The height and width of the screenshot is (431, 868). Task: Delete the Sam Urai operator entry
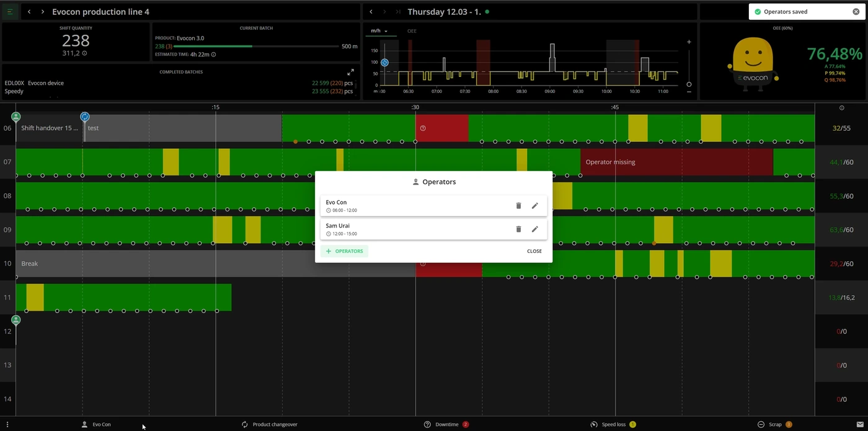[518, 229]
